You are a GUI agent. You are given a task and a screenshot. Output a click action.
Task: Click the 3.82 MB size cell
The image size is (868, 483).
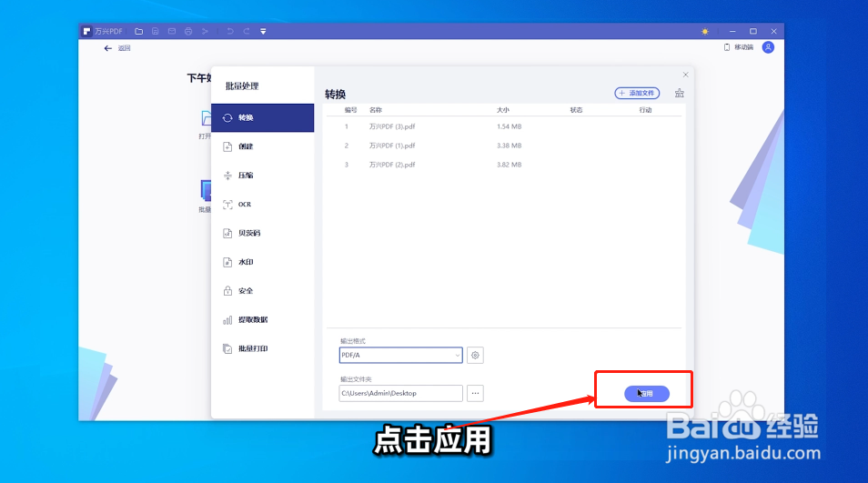coord(510,165)
